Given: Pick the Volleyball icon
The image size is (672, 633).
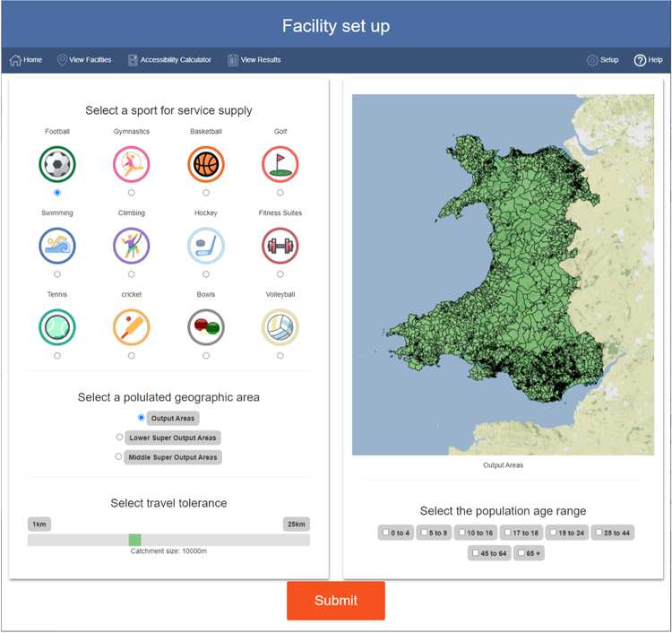Looking at the screenshot, I should [x=280, y=327].
